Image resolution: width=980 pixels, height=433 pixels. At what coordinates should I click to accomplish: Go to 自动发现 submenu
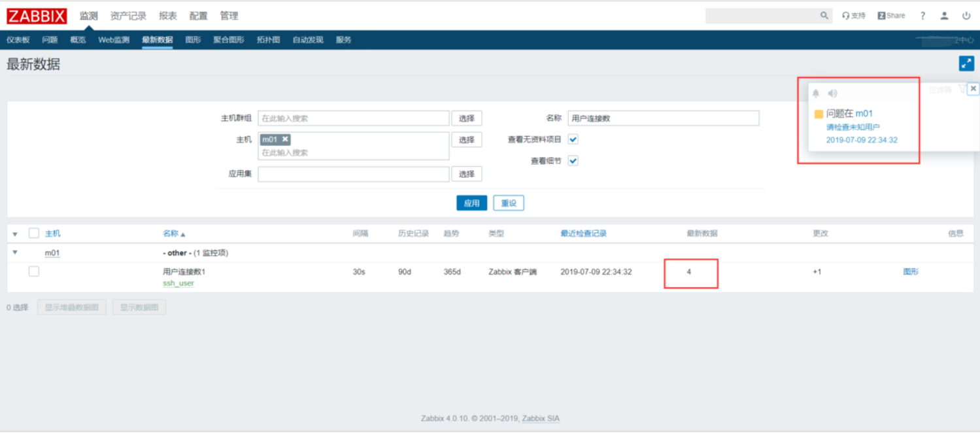[308, 40]
